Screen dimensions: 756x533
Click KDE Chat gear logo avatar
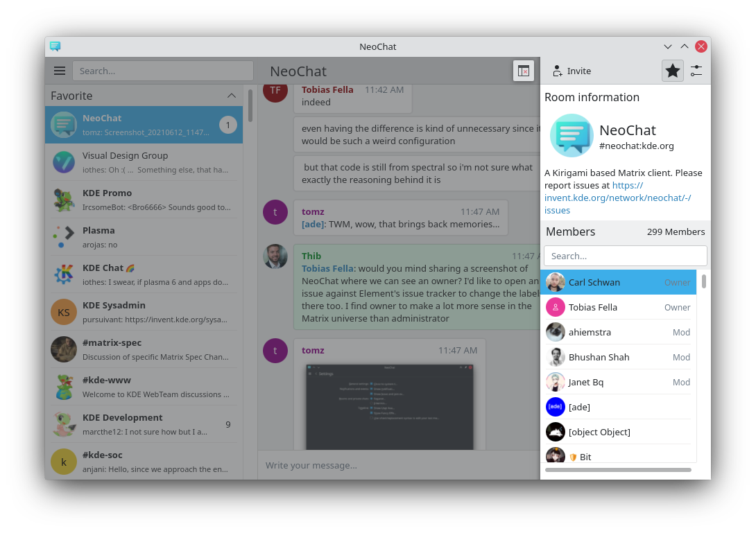click(64, 274)
